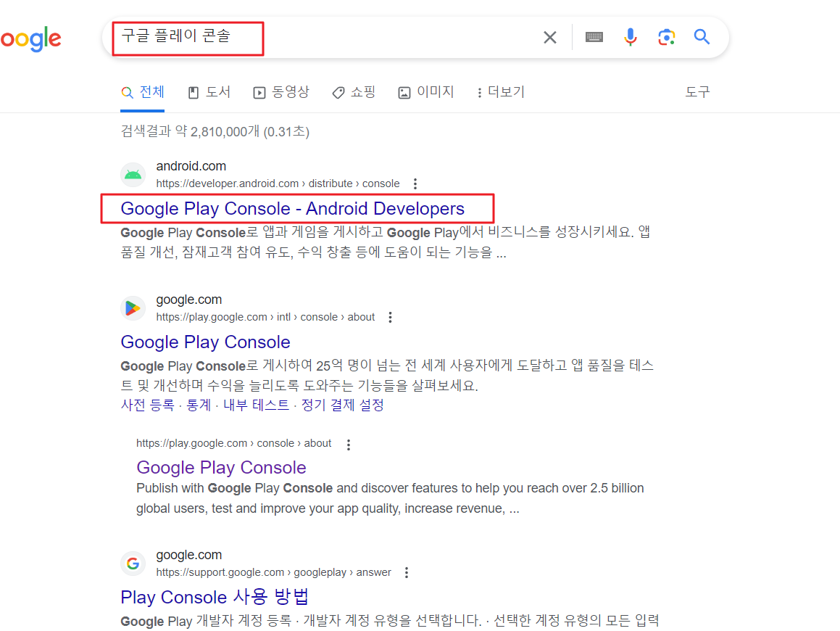Click the developer.android.com distribute console URL
840x631 pixels.
[278, 184]
